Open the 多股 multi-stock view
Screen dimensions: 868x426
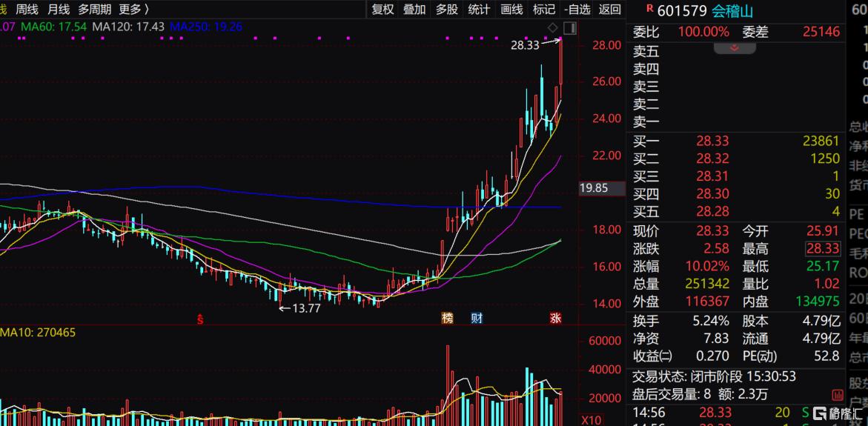[x=447, y=9]
